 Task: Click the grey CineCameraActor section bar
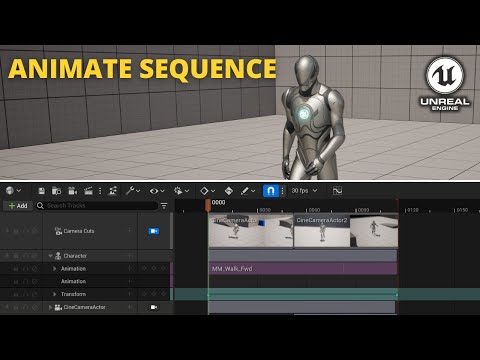[x=302, y=307]
